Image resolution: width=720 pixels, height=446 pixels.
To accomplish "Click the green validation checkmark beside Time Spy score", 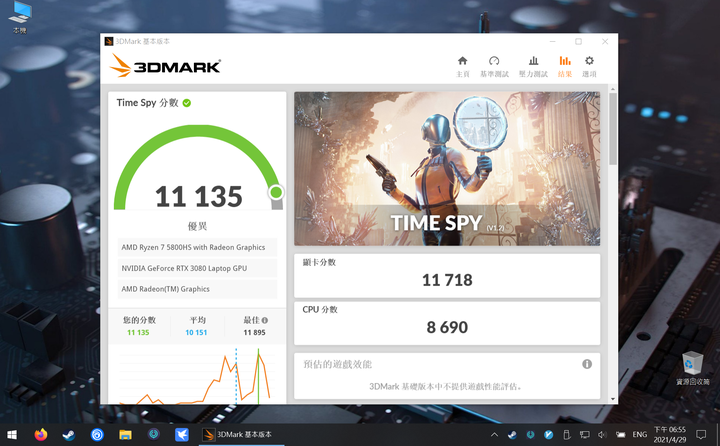I will point(186,103).
